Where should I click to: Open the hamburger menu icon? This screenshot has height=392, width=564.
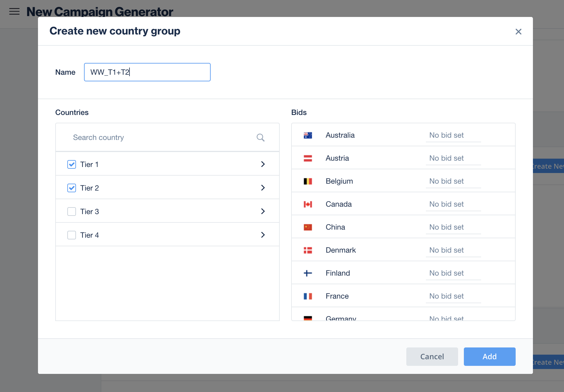click(x=14, y=11)
